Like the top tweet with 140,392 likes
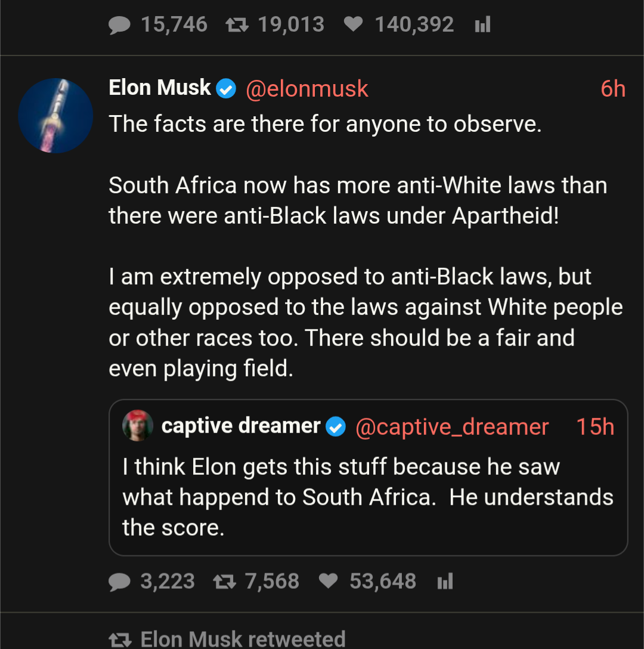The height and width of the screenshot is (649, 644). click(x=354, y=24)
